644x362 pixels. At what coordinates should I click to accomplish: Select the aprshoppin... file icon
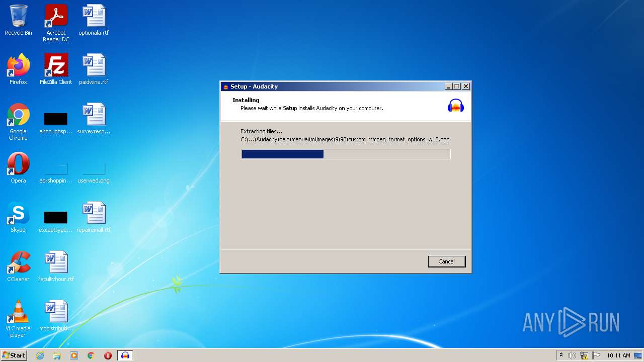56,172
